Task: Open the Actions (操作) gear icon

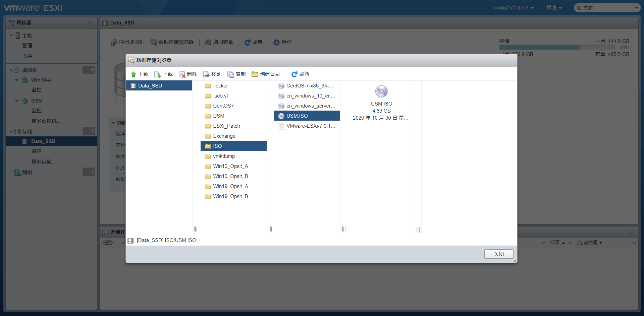Action: (276, 42)
